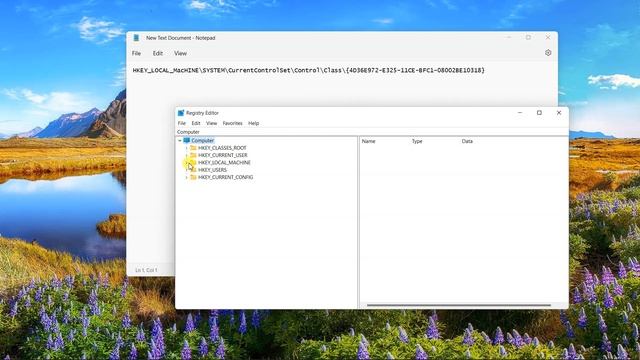Click Ln 1, Col 1 in Notepad status bar
The image size is (640, 360).
pyautogui.click(x=146, y=270)
